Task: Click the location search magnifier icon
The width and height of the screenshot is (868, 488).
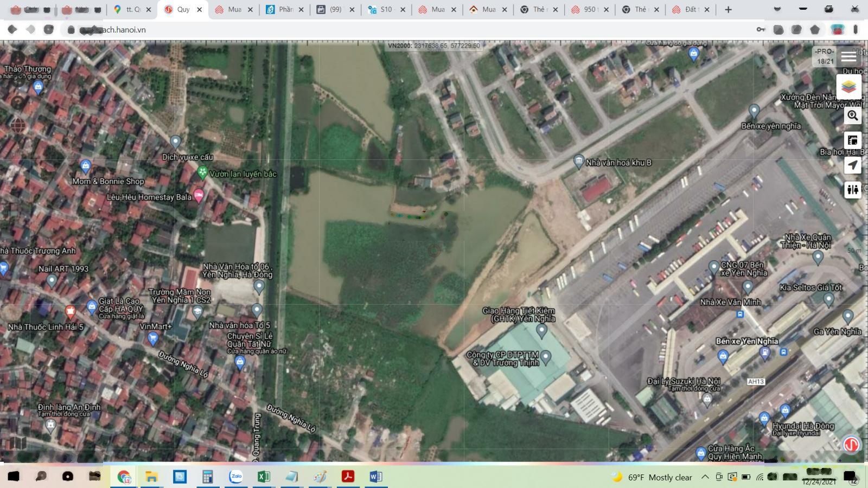Action: [852, 115]
